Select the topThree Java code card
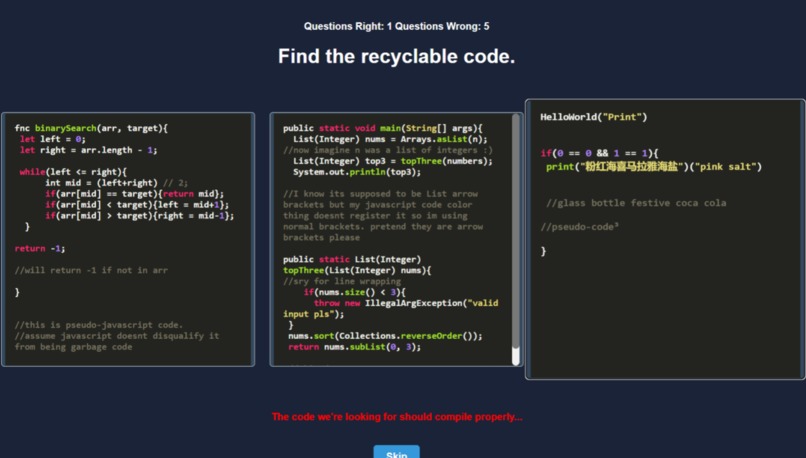The width and height of the screenshot is (806, 458). [396, 239]
